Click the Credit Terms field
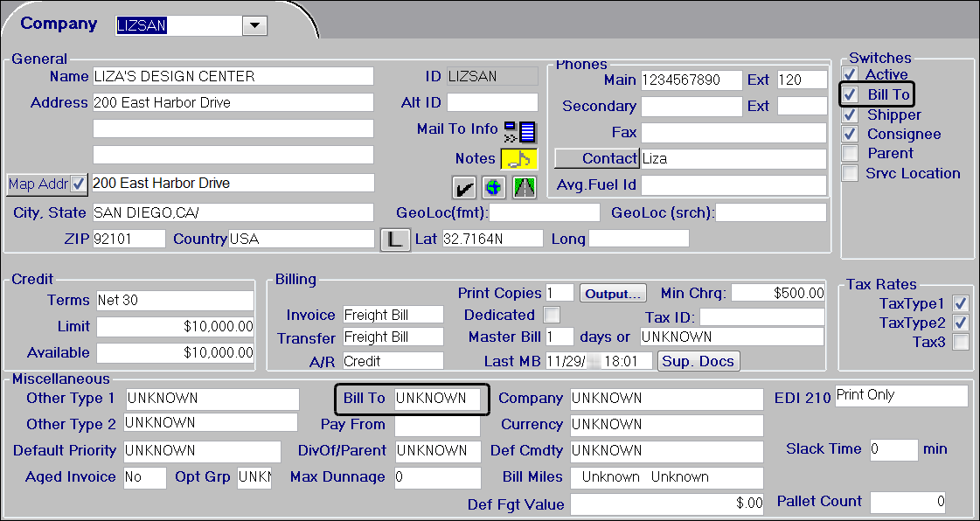Screen dimensions: 980x521 tap(174, 301)
